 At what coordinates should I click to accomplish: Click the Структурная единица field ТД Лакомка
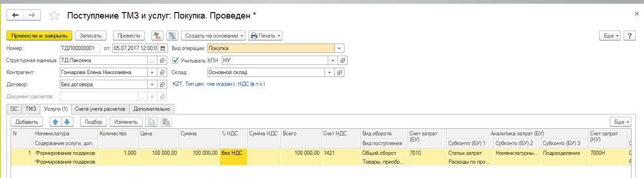point(104,60)
